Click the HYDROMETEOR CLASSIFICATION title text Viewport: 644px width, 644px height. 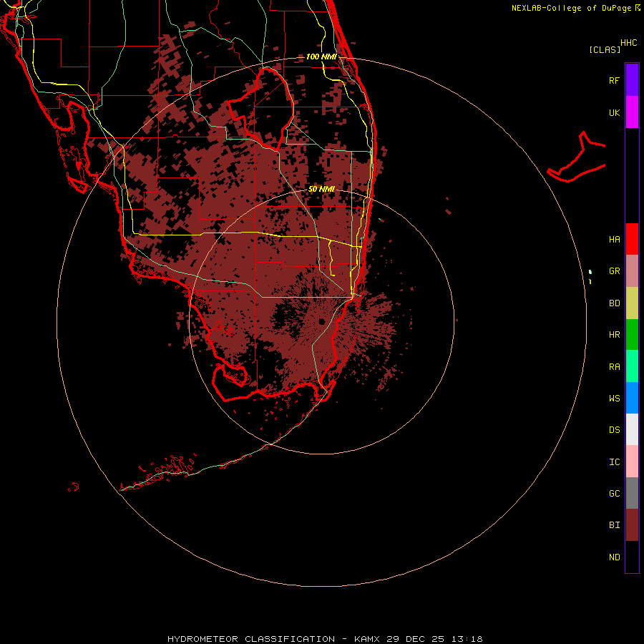click(x=251, y=639)
